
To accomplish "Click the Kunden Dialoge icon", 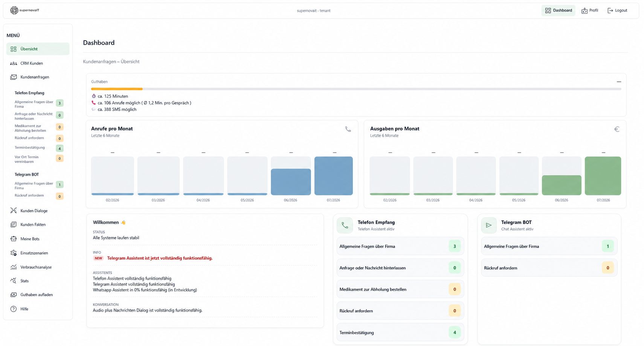I will 14,210.
